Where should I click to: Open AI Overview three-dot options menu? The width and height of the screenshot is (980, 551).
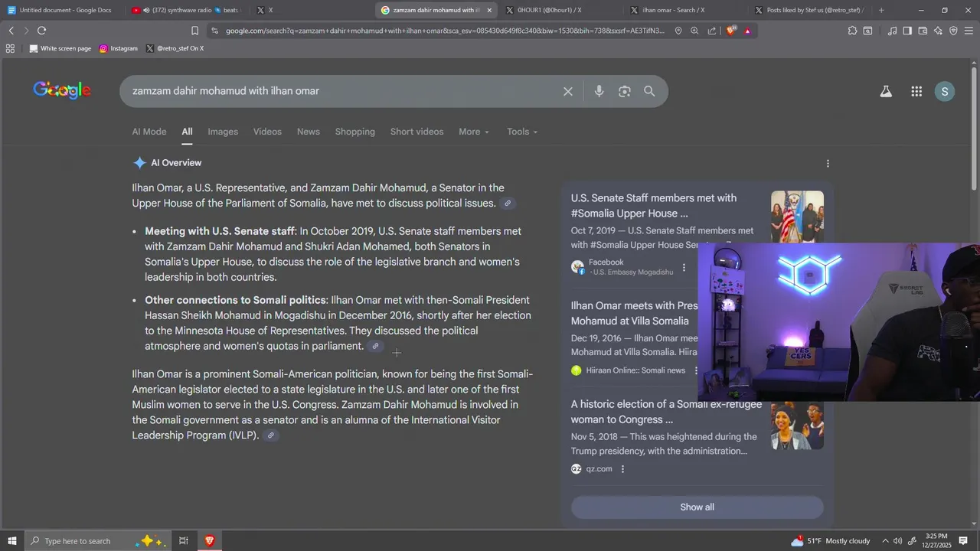coord(828,163)
